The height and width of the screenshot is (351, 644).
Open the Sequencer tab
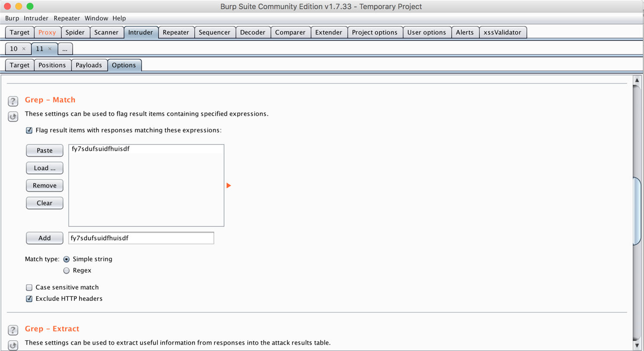pos(215,32)
